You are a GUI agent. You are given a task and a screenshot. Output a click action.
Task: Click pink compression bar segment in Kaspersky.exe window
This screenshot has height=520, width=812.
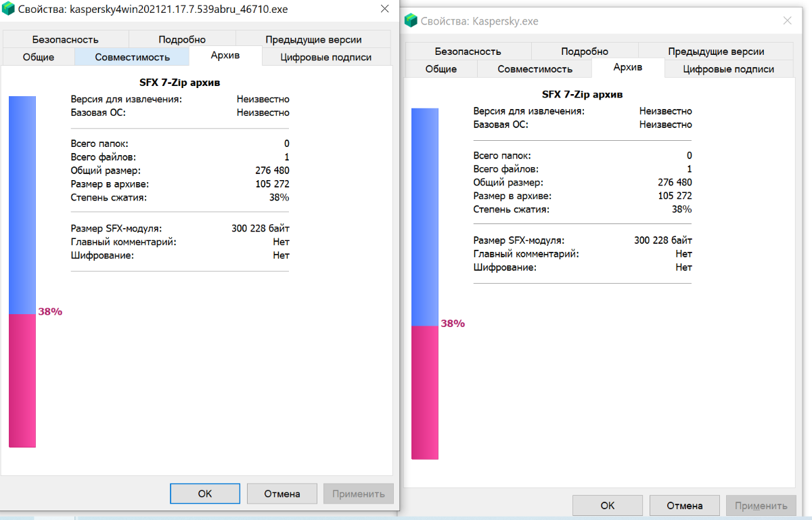[x=425, y=392]
